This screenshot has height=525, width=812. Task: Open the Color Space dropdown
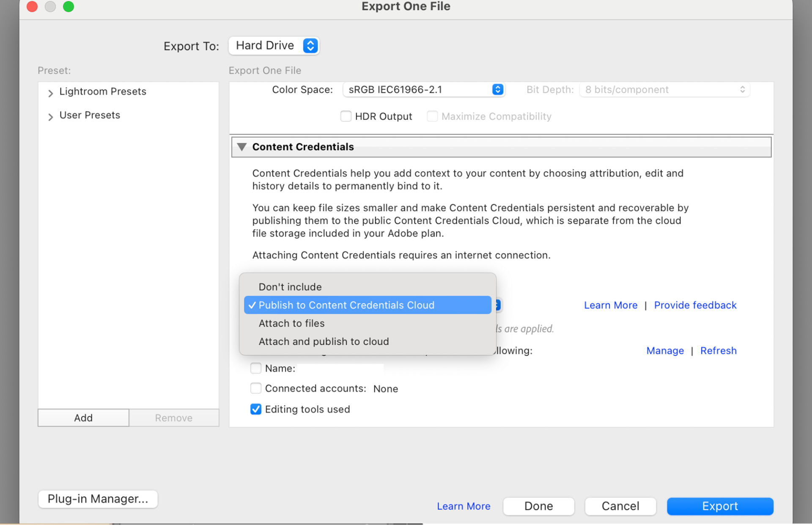pos(423,90)
